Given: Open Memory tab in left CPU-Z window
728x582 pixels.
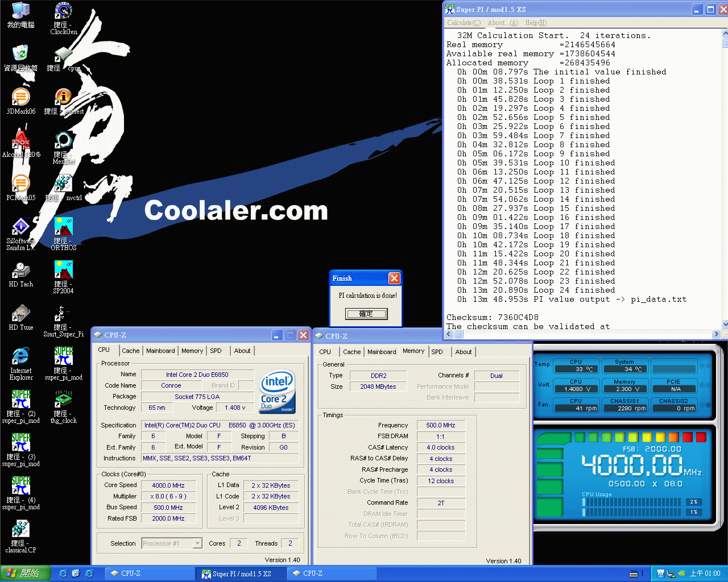Looking at the screenshot, I should pyautogui.click(x=192, y=351).
